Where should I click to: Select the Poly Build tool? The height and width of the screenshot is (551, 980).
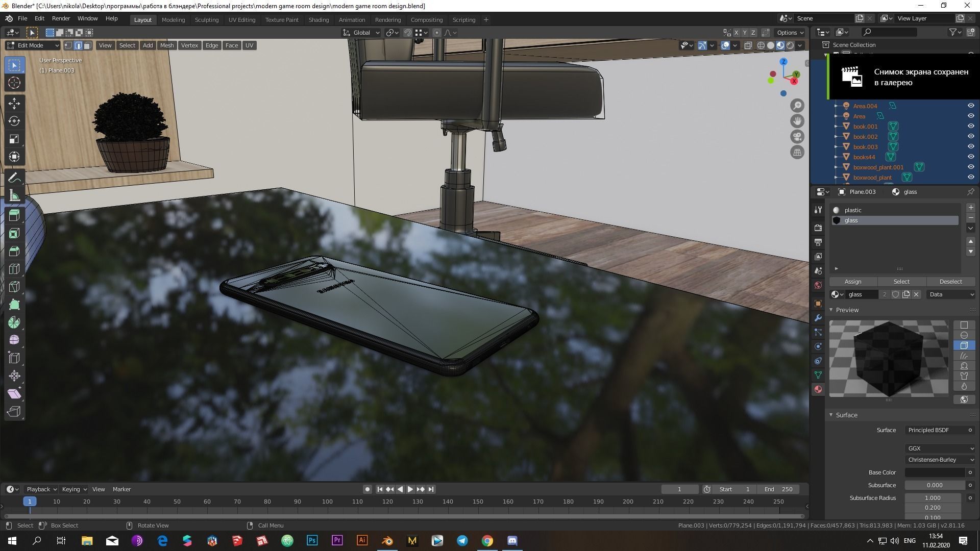[14, 305]
